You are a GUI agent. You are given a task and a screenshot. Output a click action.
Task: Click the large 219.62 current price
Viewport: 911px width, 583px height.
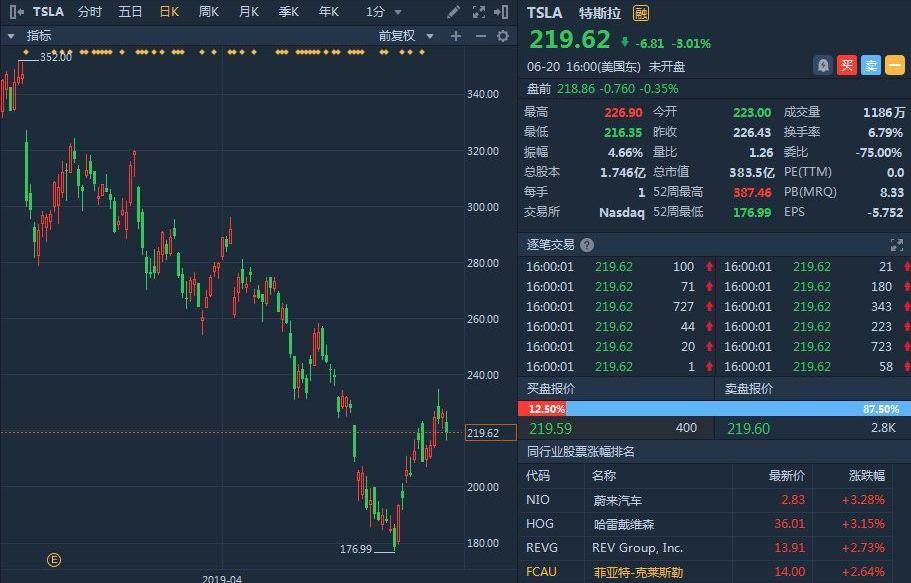pos(569,40)
